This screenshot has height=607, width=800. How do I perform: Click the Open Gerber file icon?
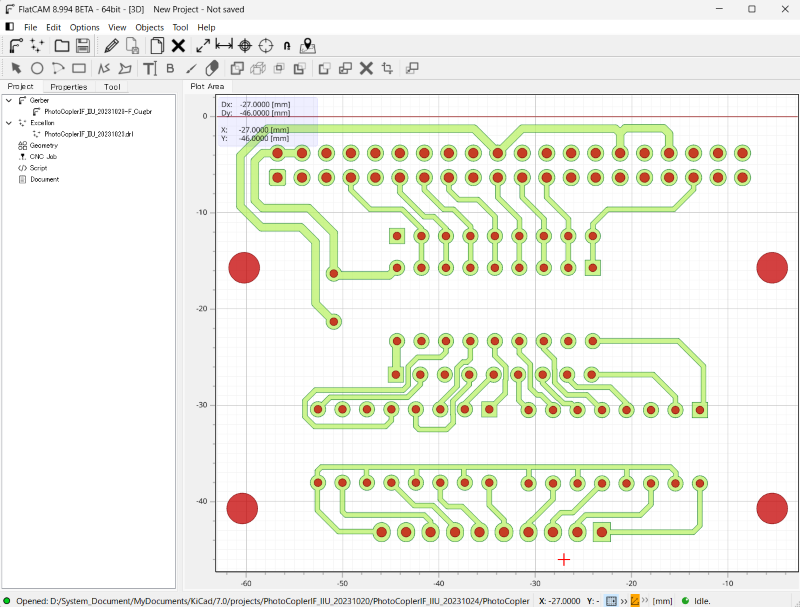[16, 46]
